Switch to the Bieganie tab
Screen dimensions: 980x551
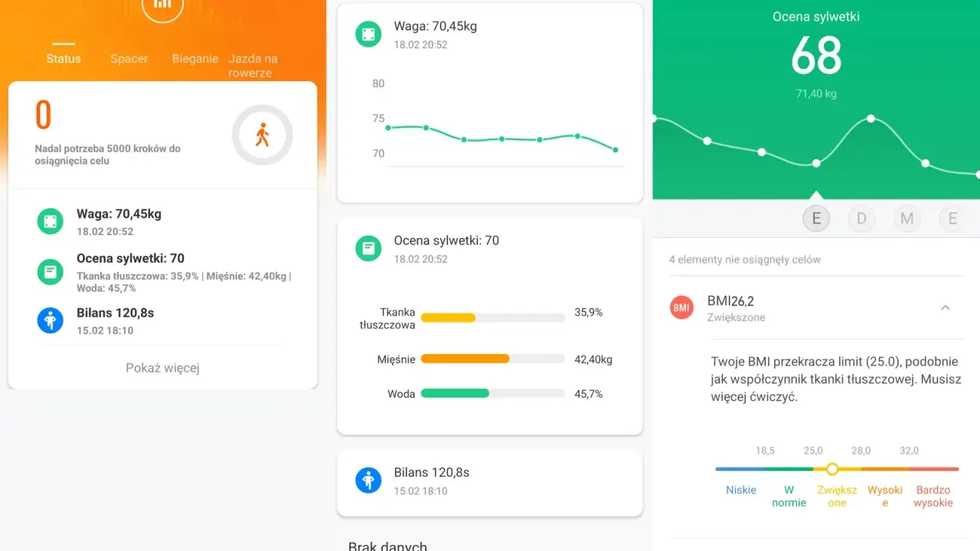tap(195, 58)
